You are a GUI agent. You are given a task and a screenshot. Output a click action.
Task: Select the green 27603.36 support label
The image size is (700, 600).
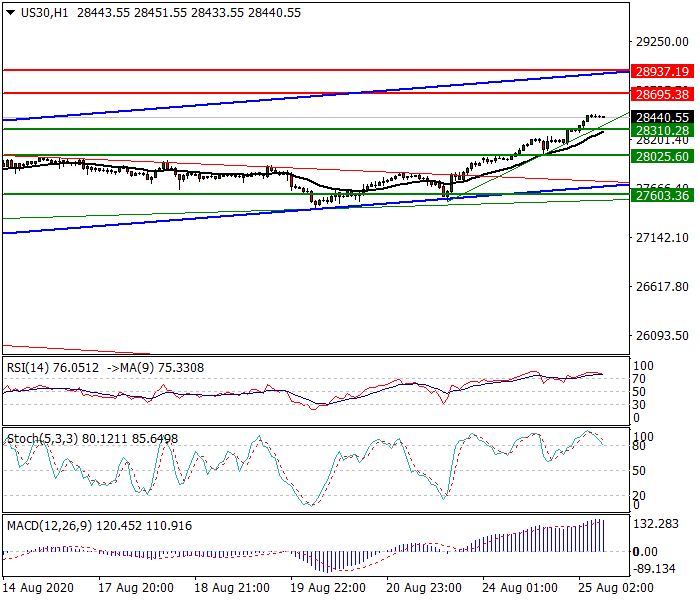(x=662, y=195)
